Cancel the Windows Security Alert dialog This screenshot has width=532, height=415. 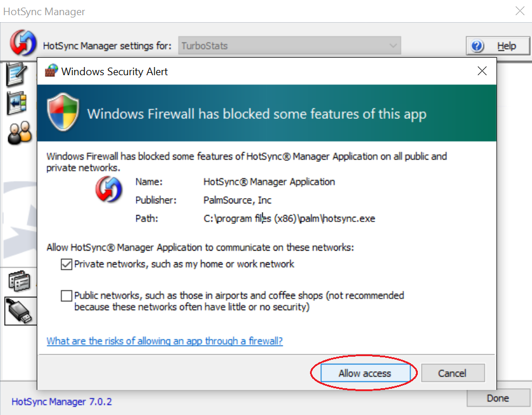(x=453, y=373)
